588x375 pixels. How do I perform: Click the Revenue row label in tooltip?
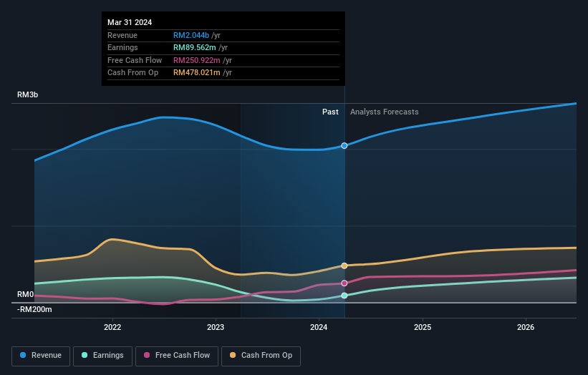coord(122,35)
